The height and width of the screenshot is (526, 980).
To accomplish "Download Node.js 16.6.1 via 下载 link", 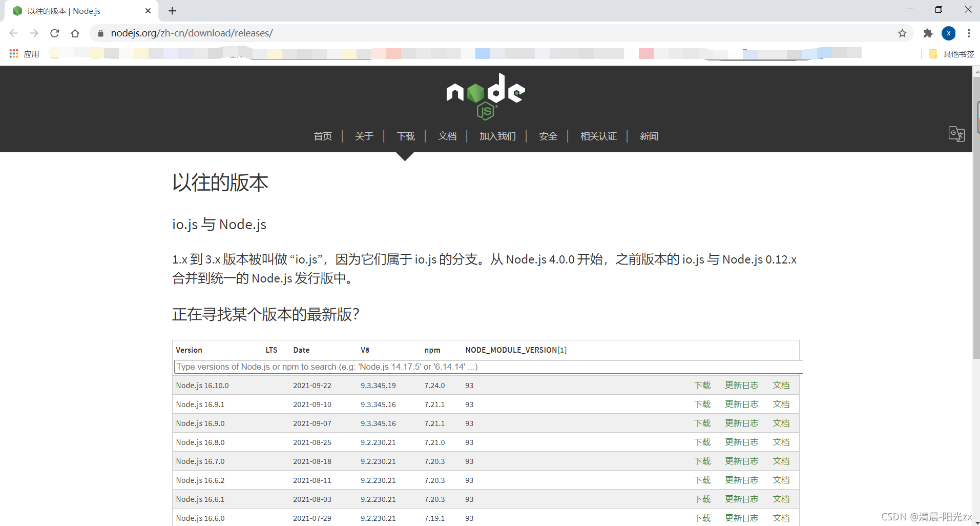I will (702, 499).
